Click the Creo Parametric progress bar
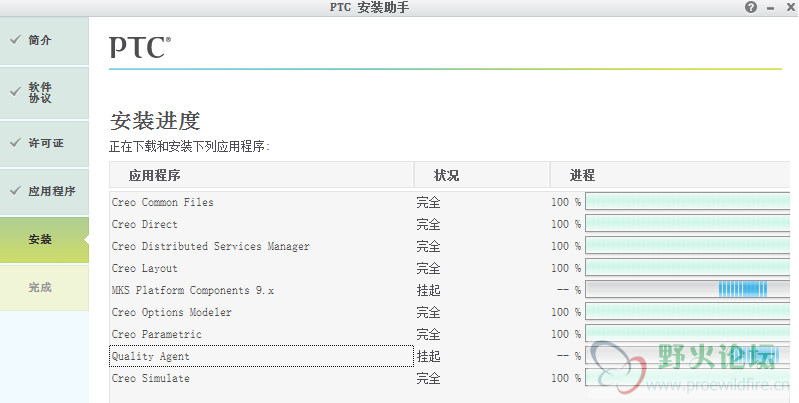Viewport: 799px width, 403px height. [687, 333]
